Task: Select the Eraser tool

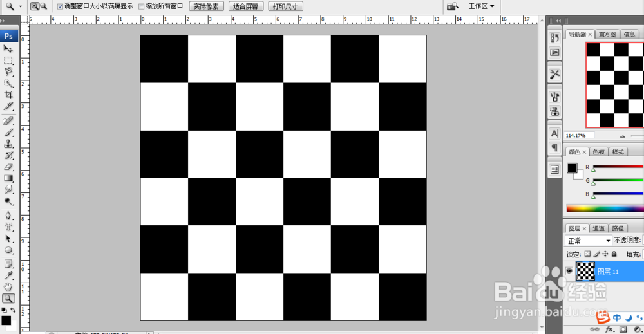Action: coord(8,167)
